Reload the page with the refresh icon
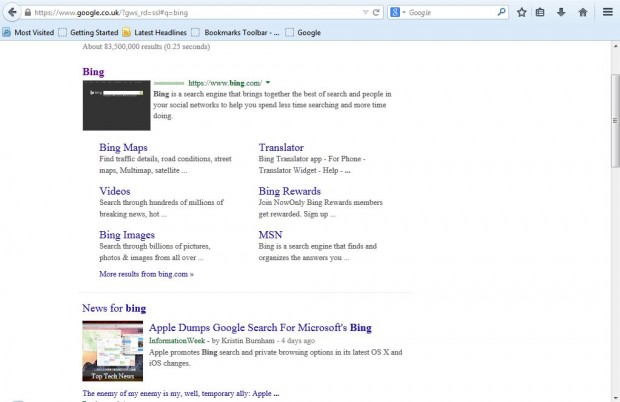 376,13
